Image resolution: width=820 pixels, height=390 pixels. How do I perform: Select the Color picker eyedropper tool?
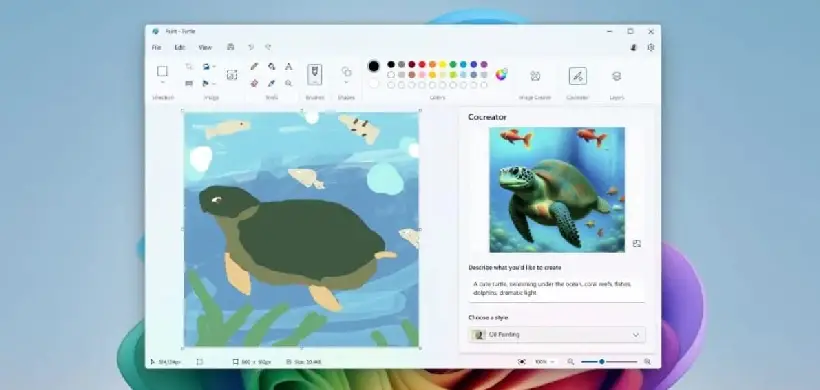click(271, 83)
